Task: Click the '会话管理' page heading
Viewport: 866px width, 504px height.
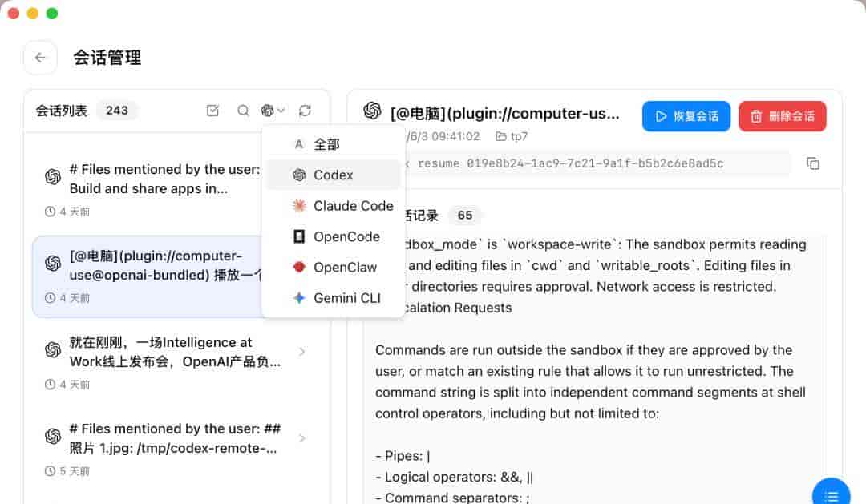Action: [107, 58]
